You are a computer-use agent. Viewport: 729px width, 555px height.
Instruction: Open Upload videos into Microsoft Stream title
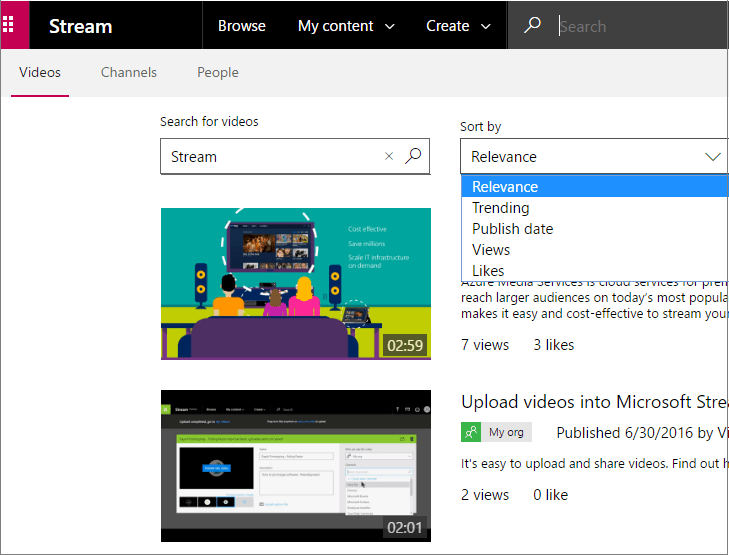pos(594,402)
